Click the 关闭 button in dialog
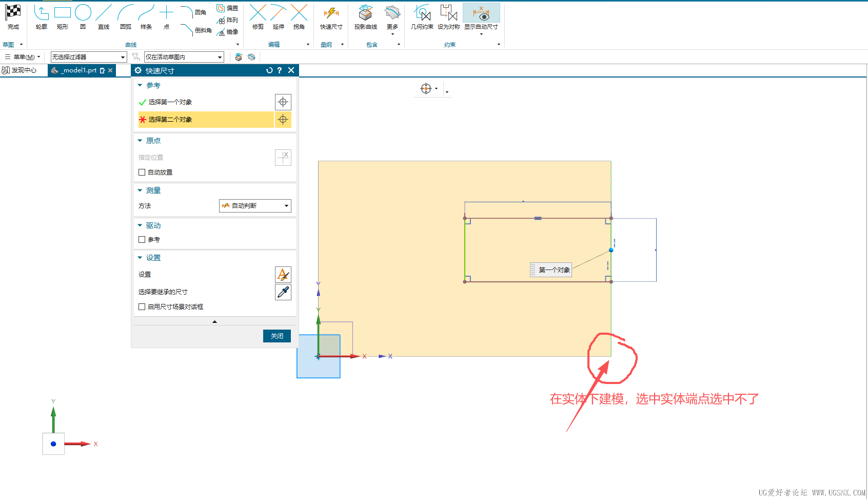Screen dimensions: 868x499 point(277,336)
